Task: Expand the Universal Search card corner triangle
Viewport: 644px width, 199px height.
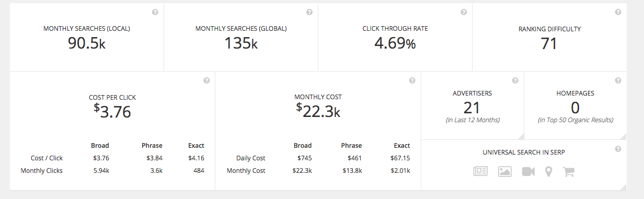Action: (x=623, y=187)
